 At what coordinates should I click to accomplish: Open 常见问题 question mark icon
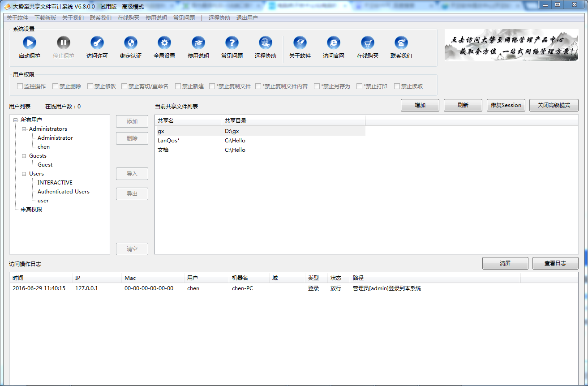232,43
